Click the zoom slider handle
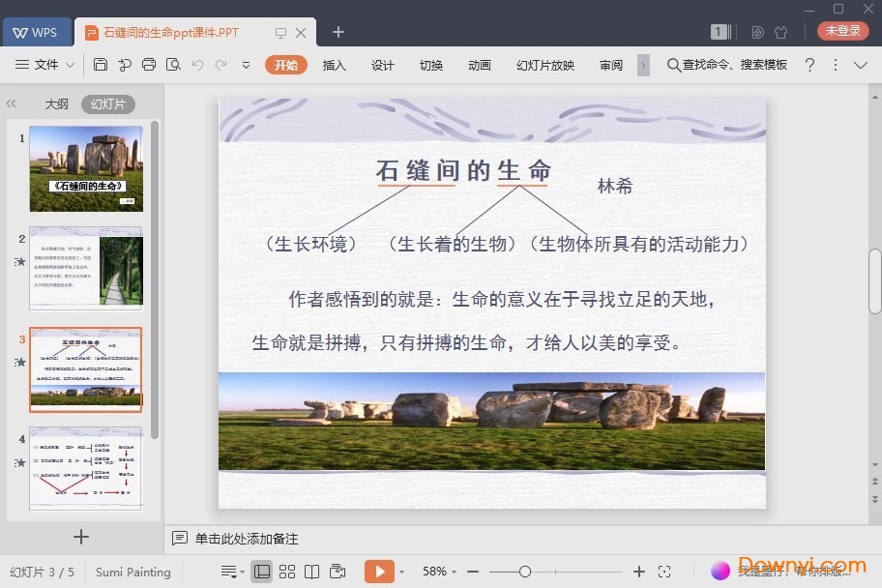Screen dimensions: 882x588 coord(524,572)
